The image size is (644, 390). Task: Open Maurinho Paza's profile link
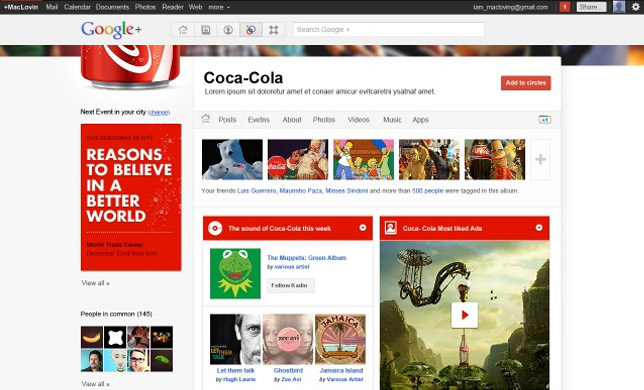tap(301, 191)
